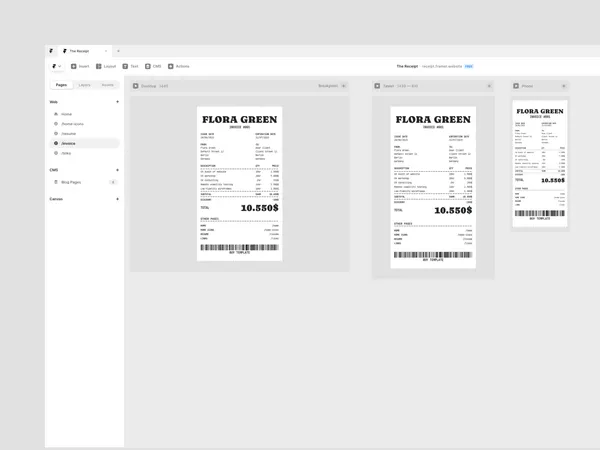
Task: Click the Tablet frame plus button
Action: coord(489,86)
